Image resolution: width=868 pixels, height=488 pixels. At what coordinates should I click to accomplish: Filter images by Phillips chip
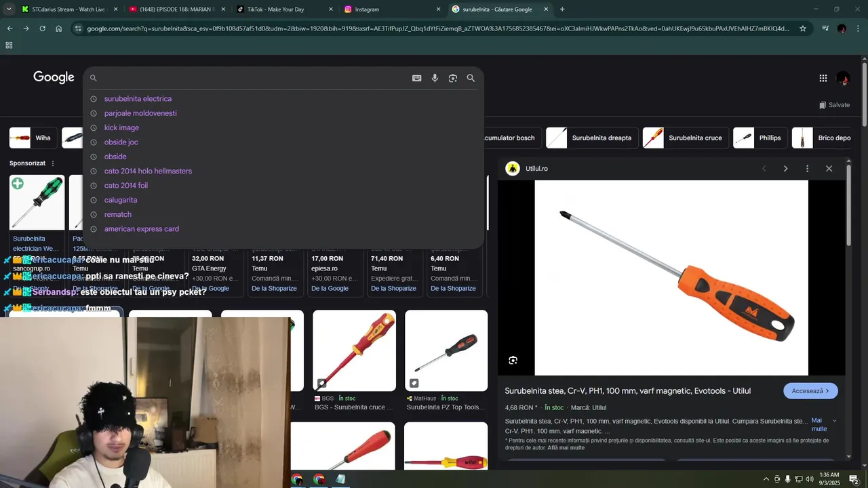(759, 138)
